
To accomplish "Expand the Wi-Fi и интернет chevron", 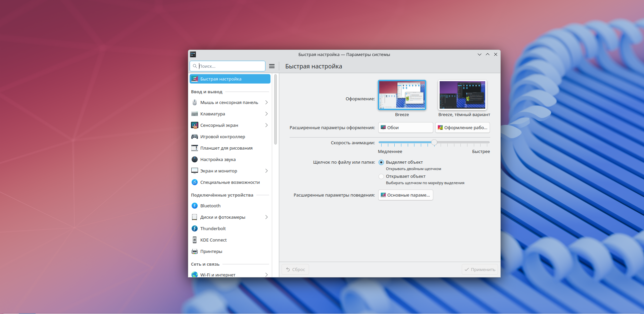I will (x=266, y=274).
